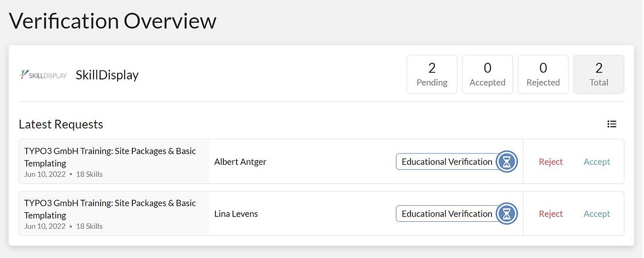Select the Pending count filter box
Image resolution: width=644 pixels, height=258 pixels.
(x=432, y=74)
